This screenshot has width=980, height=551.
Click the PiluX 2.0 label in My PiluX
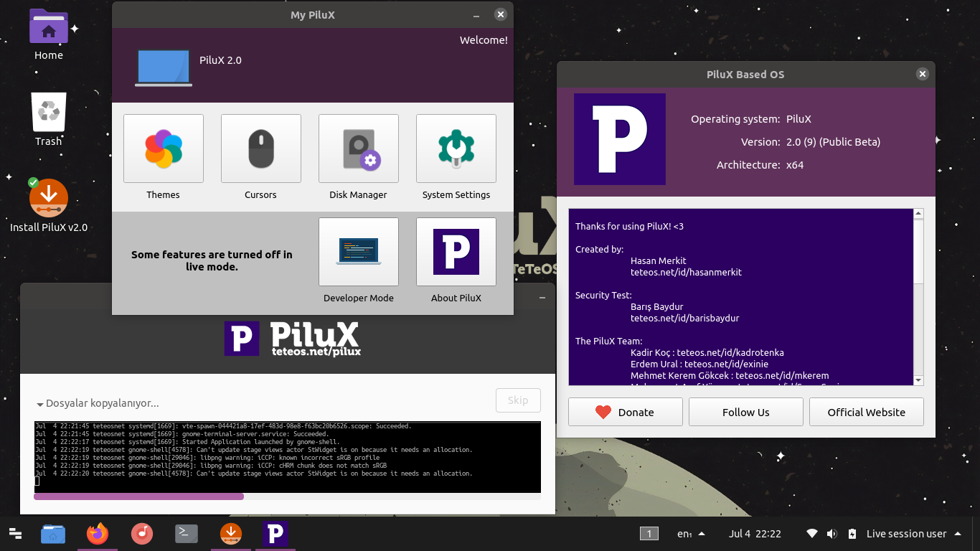tap(220, 60)
